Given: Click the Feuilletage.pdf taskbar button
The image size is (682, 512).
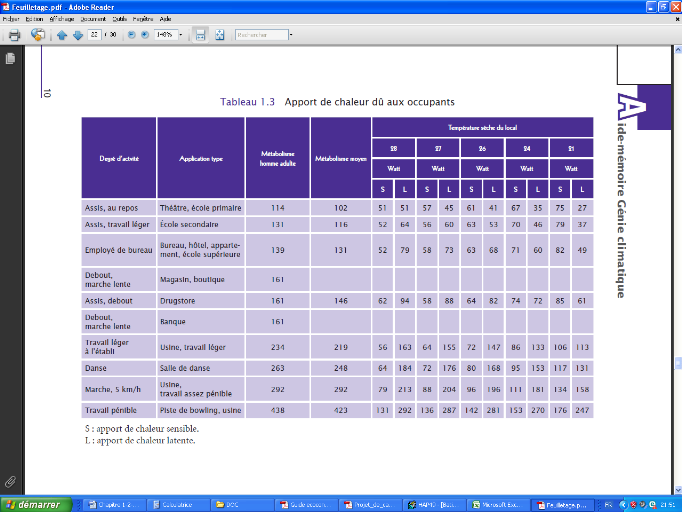Looking at the screenshot, I should (563, 505).
